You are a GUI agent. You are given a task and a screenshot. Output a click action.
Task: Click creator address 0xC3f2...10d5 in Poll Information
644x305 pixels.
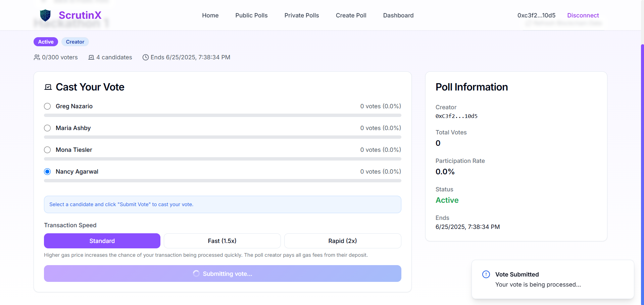click(456, 116)
